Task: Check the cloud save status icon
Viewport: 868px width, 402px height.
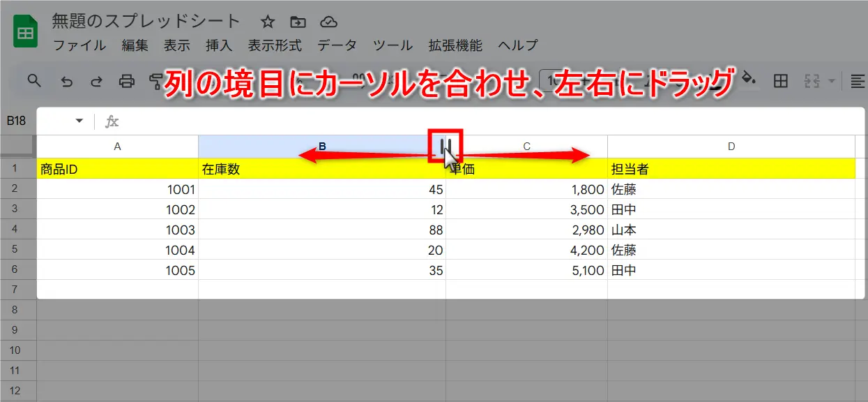Action: [329, 22]
